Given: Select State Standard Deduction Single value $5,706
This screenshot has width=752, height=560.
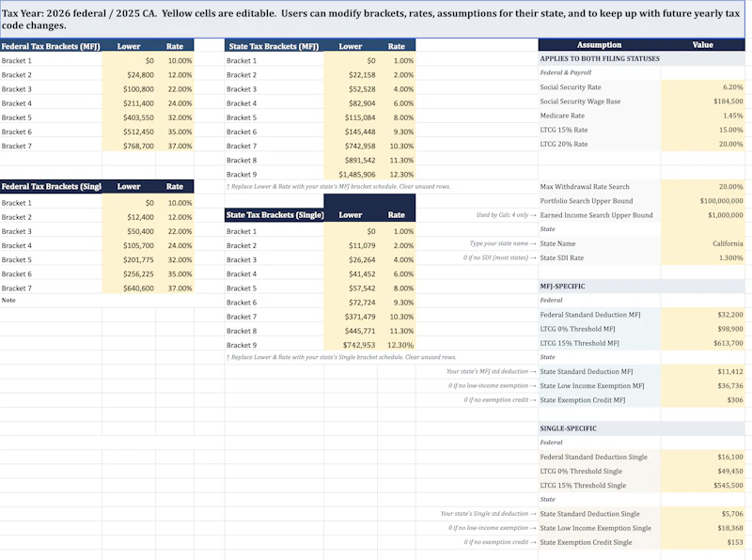Looking at the screenshot, I should point(702,514).
